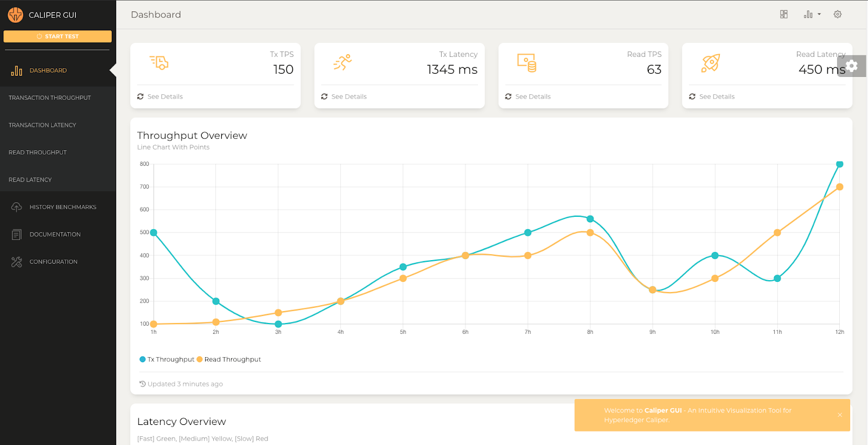Image resolution: width=868 pixels, height=445 pixels.
Task: Click the History Benchmarks cloud upload icon
Action: tap(17, 207)
